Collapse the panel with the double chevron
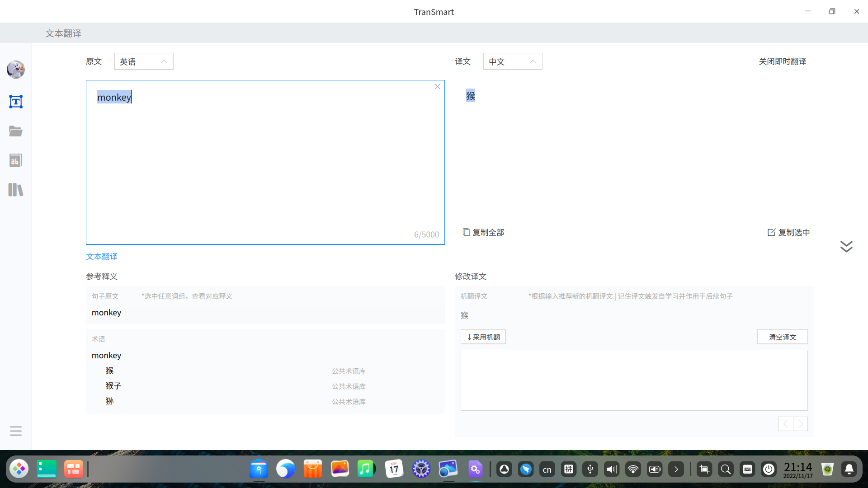Screen dimensions: 868x488 click(846, 246)
